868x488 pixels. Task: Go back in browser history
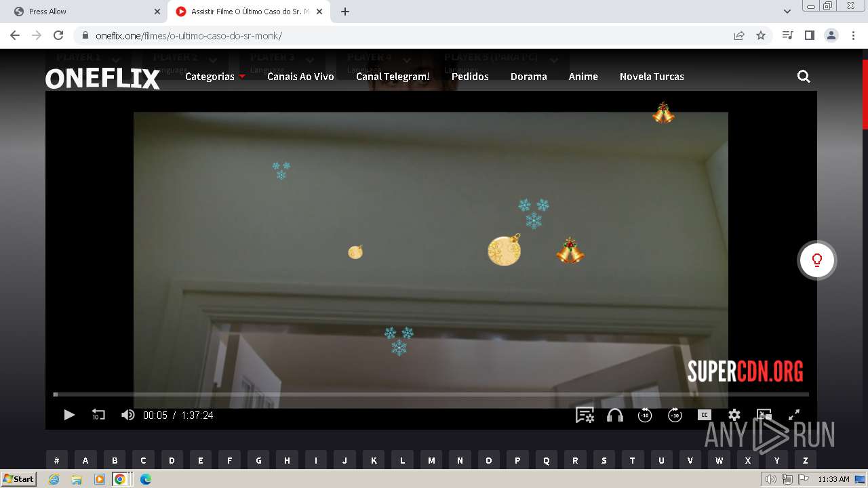pyautogui.click(x=15, y=35)
